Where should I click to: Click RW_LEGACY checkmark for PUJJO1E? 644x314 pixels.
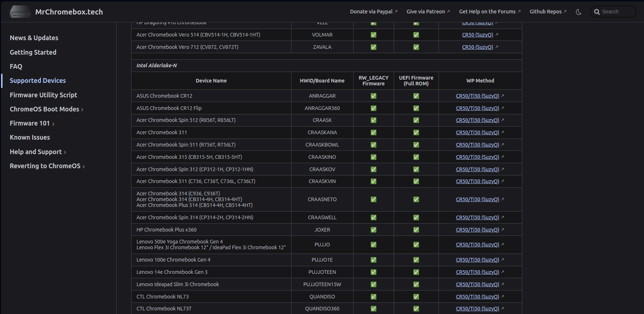tap(373, 260)
